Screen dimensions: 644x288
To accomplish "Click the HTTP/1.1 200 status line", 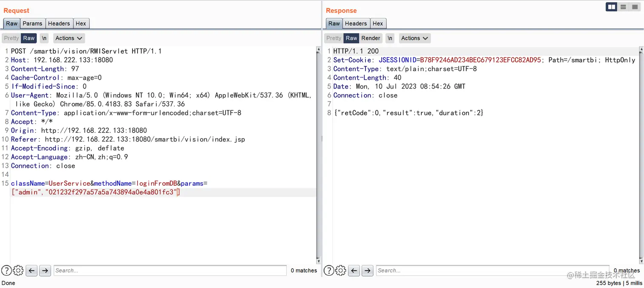I will (x=356, y=51).
